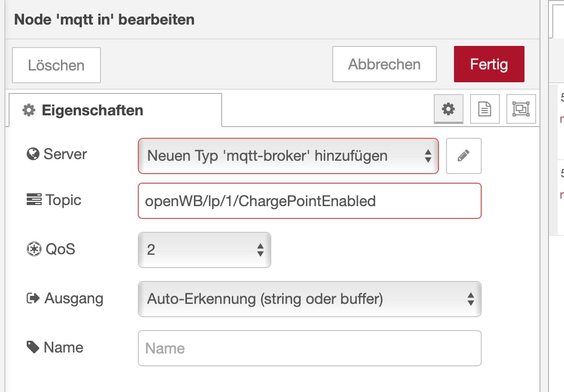The width and height of the screenshot is (564, 392).
Task: Click the globe icon beside Server label
Action: 33,154
